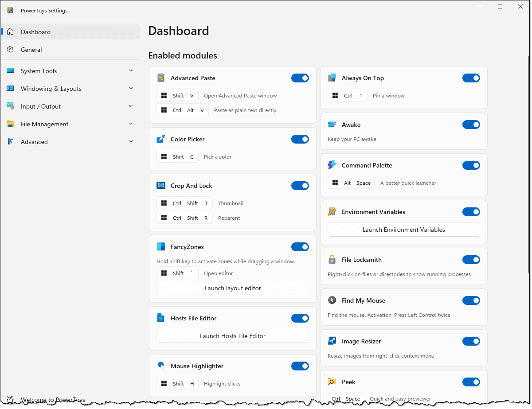532x409 pixels.
Task: Expand the System Tools chevron
Action: [x=131, y=70]
